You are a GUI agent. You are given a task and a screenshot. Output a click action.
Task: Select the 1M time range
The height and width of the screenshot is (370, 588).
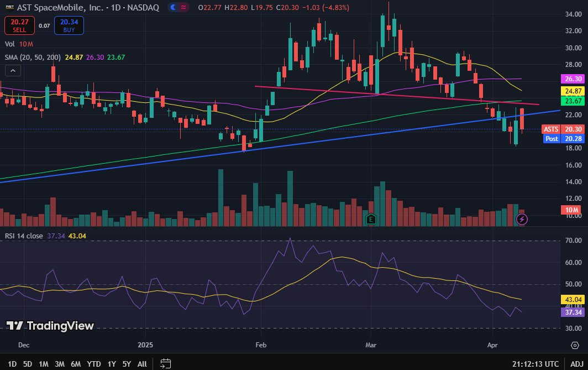point(44,363)
